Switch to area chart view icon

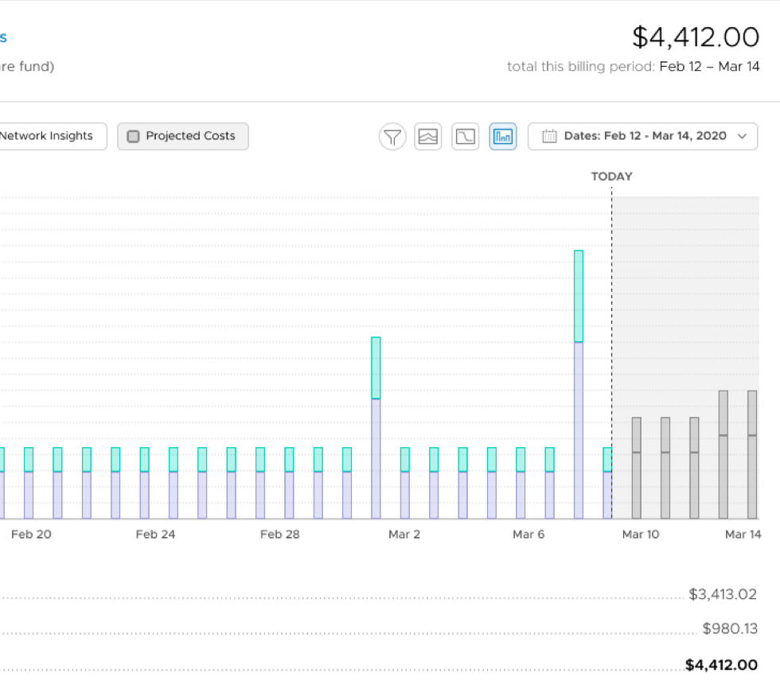pos(428,136)
